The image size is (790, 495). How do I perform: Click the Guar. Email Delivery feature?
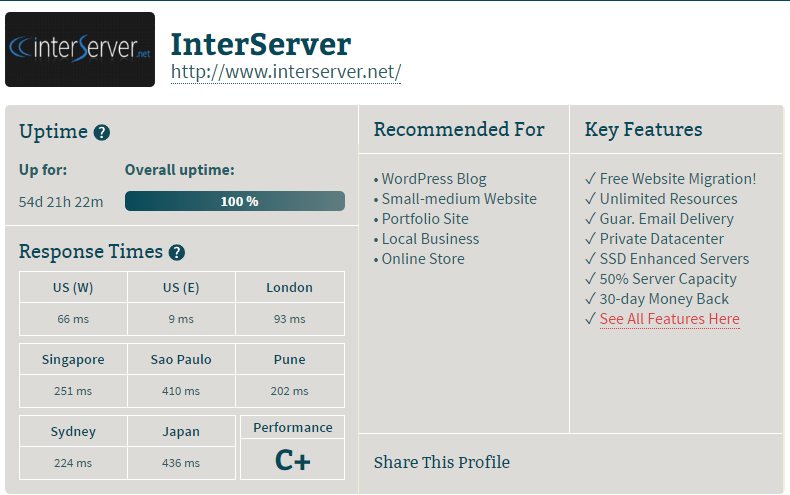click(x=667, y=219)
